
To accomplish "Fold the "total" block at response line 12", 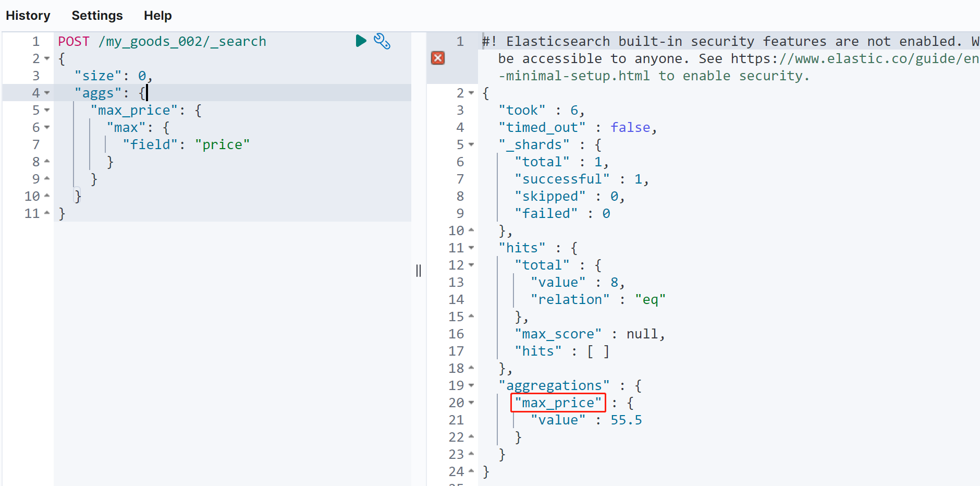I will [471, 265].
